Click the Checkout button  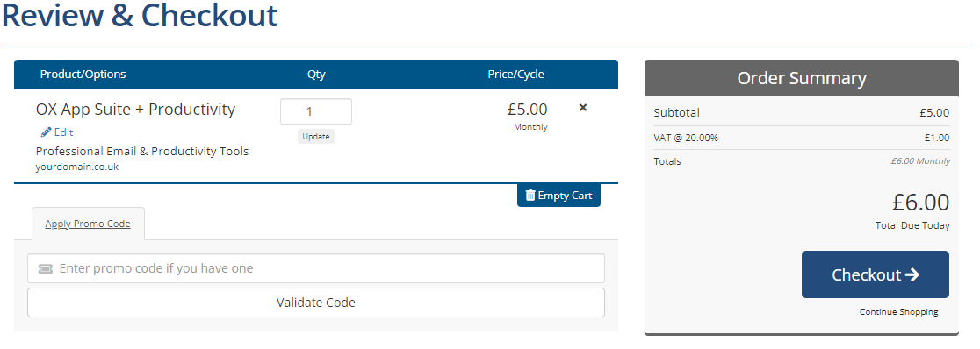pyautogui.click(x=875, y=274)
